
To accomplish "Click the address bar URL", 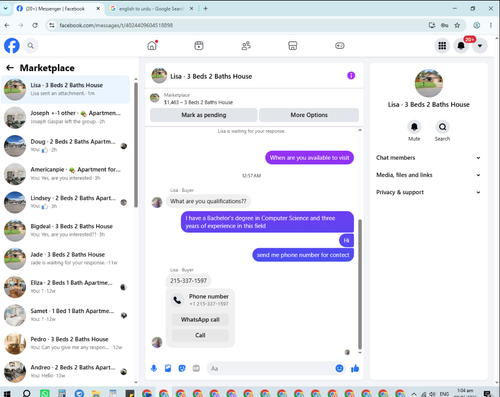I will (116, 25).
